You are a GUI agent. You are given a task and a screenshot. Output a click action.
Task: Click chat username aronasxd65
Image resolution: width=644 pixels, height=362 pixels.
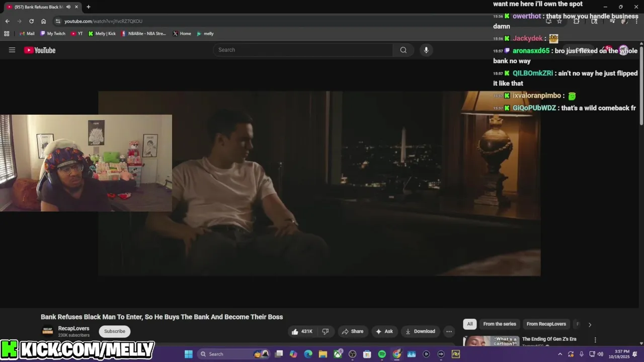click(x=531, y=51)
